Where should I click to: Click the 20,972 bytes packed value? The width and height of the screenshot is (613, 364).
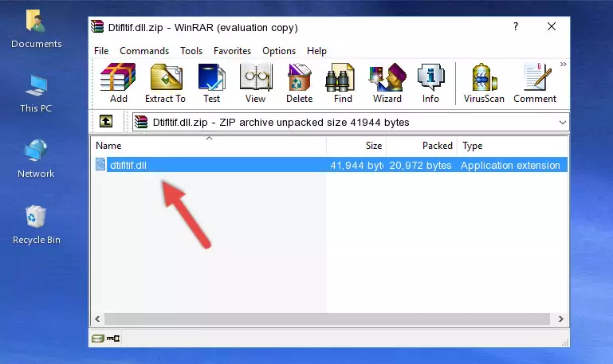coord(420,165)
